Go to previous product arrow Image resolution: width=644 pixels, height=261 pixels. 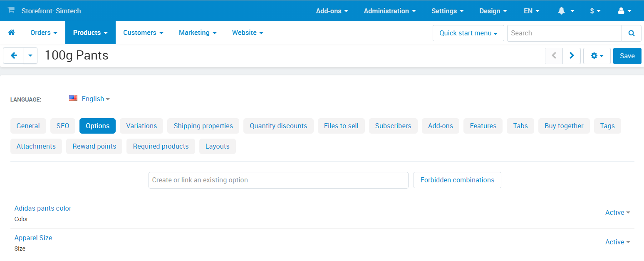click(554, 56)
